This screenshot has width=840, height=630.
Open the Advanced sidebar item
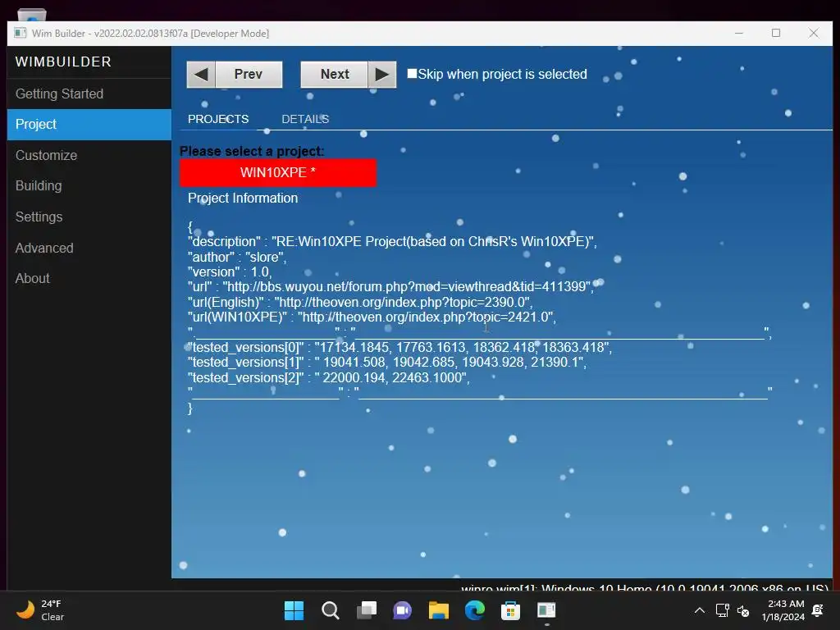point(89,248)
